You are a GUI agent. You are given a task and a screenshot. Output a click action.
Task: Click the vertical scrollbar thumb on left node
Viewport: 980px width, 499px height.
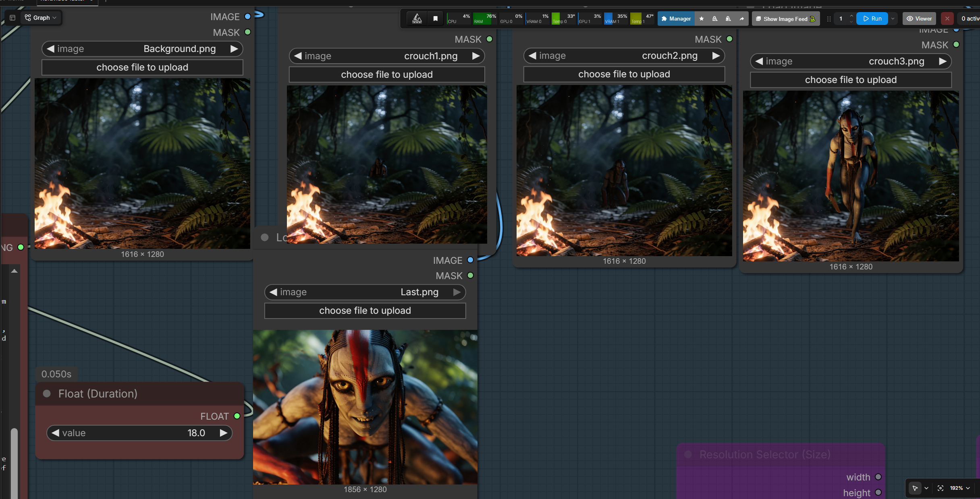coord(14,463)
